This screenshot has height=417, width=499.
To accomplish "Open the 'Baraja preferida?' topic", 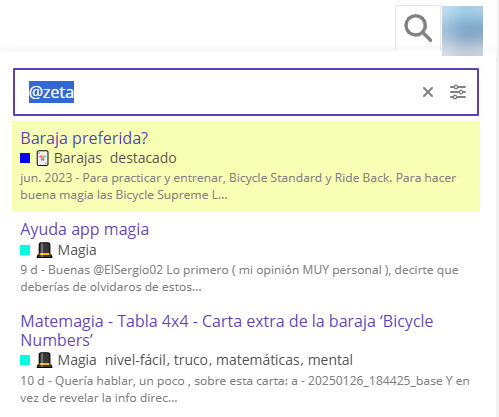I will pyautogui.click(x=84, y=138).
